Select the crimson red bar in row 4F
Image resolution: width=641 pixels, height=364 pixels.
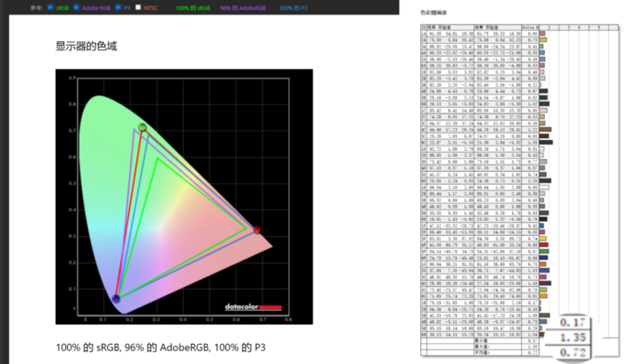click(x=544, y=245)
